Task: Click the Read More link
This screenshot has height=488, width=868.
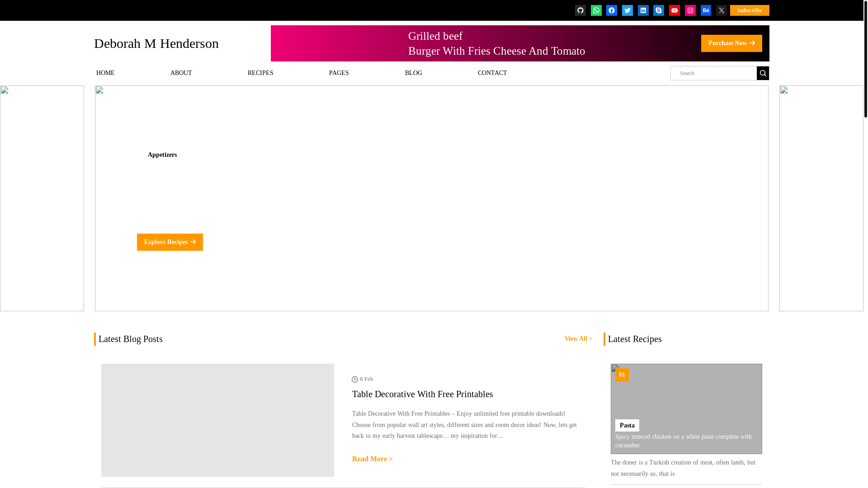Action: coord(373,459)
